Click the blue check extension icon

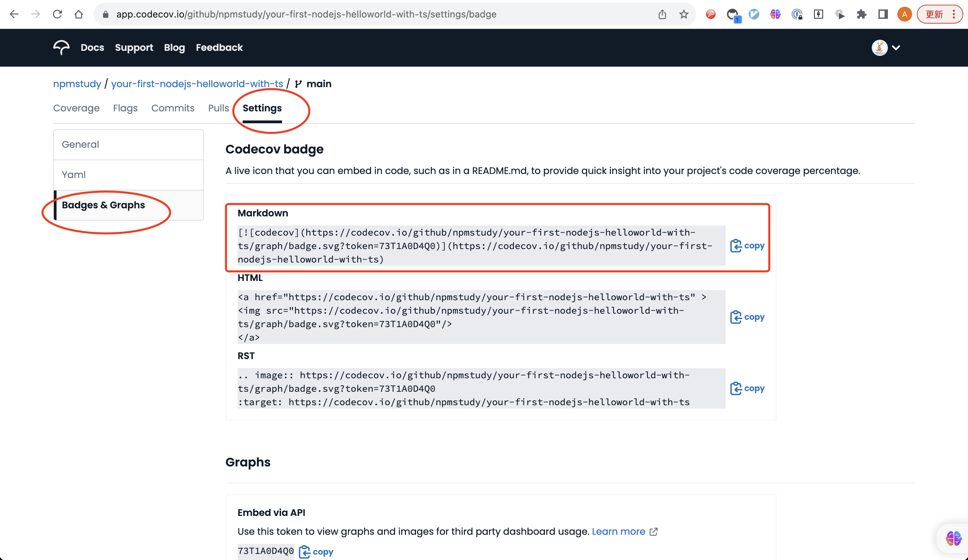pyautogui.click(x=754, y=14)
